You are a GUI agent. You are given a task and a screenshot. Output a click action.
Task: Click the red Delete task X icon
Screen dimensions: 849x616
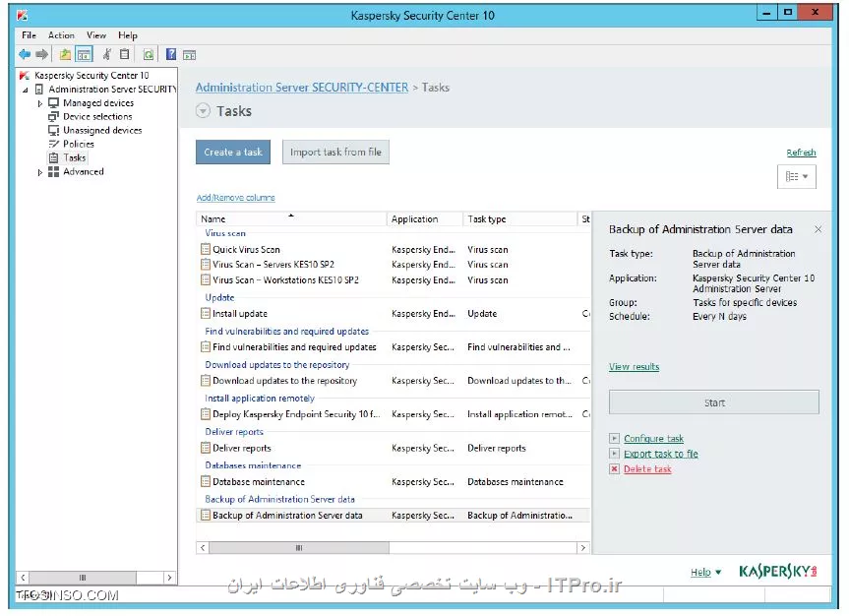(614, 468)
